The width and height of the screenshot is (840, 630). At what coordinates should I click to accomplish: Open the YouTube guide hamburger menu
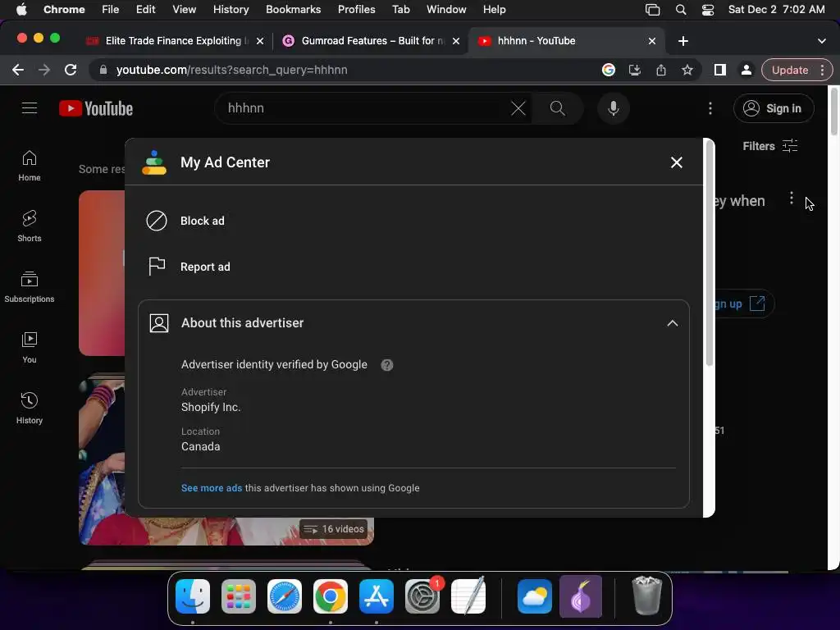click(30, 108)
